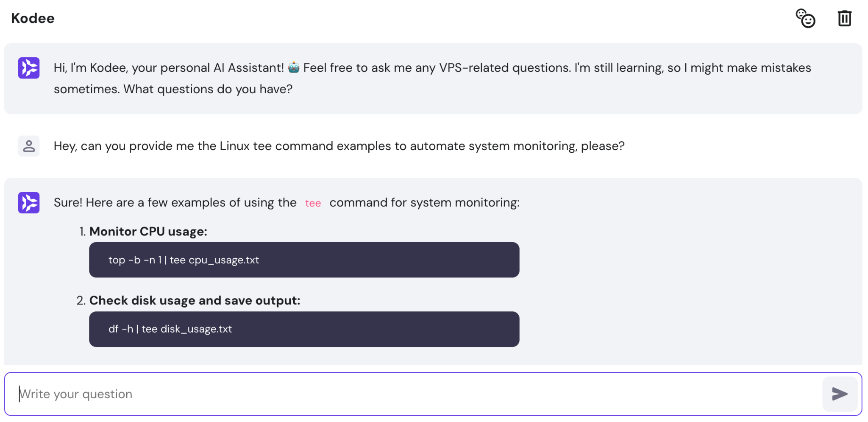The width and height of the screenshot is (868, 422).
Task: Select the cpu_usage.txt code block
Action: pos(304,260)
